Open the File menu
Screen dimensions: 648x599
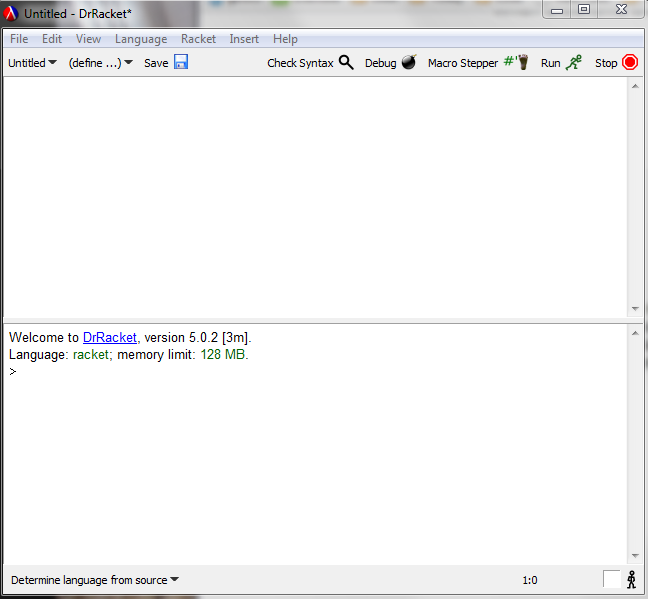click(x=19, y=39)
